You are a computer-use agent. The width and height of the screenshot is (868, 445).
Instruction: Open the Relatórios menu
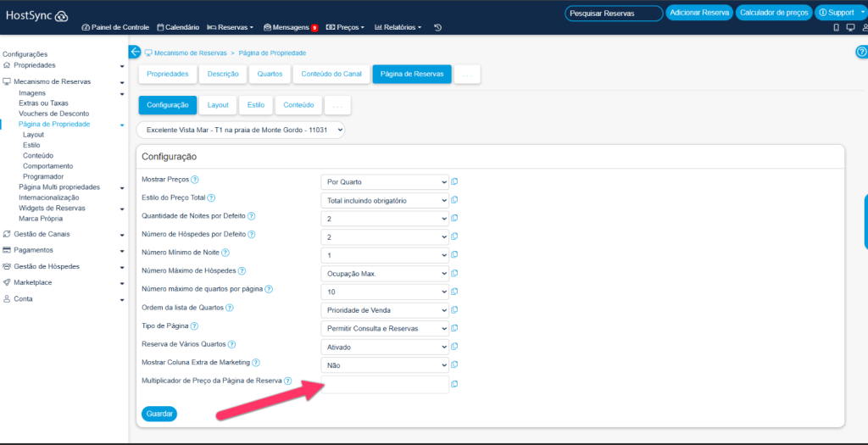tap(398, 28)
